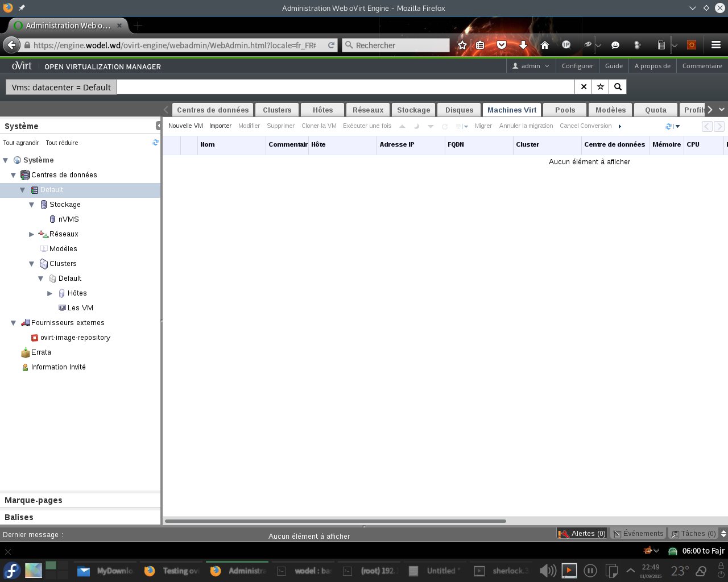
Task: Bookmark the current search with star icon
Action: coord(601,87)
